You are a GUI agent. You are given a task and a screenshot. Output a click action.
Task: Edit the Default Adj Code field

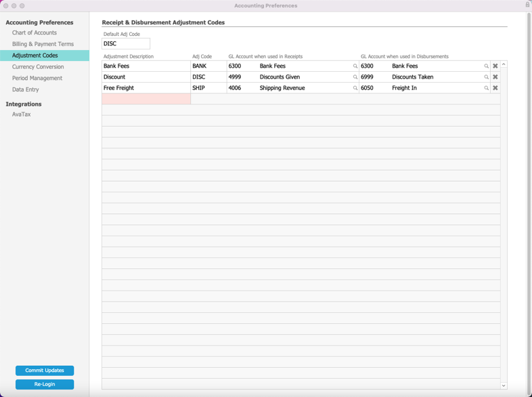point(126,43)
